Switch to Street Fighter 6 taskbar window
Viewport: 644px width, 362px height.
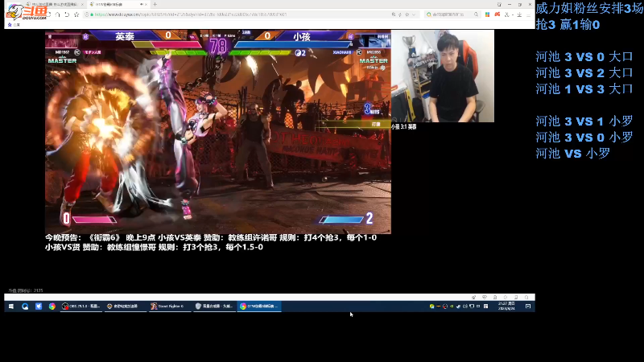click(x=169, y=306)
